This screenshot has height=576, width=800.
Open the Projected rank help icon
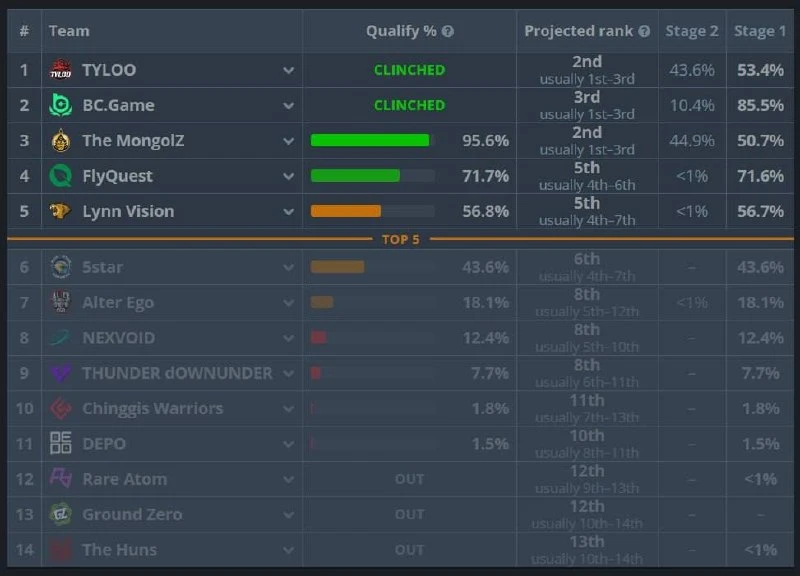[x=644, y=32]
